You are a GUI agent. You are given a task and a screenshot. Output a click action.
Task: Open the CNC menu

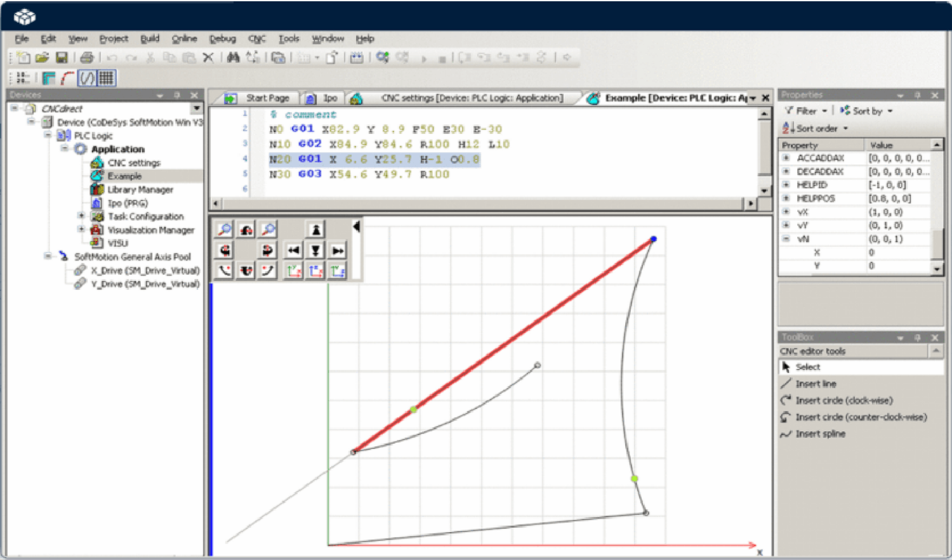[256, 39]
